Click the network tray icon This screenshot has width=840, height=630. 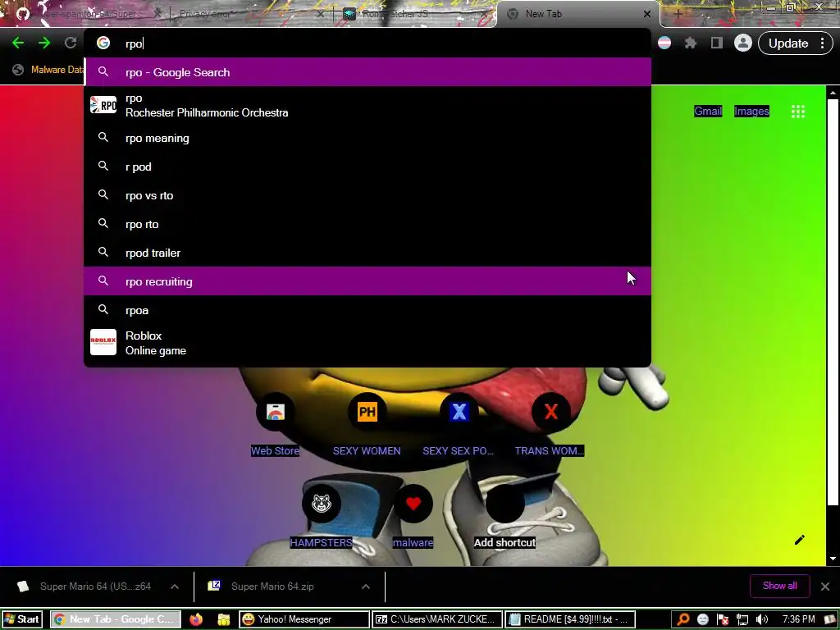(742, 619)
